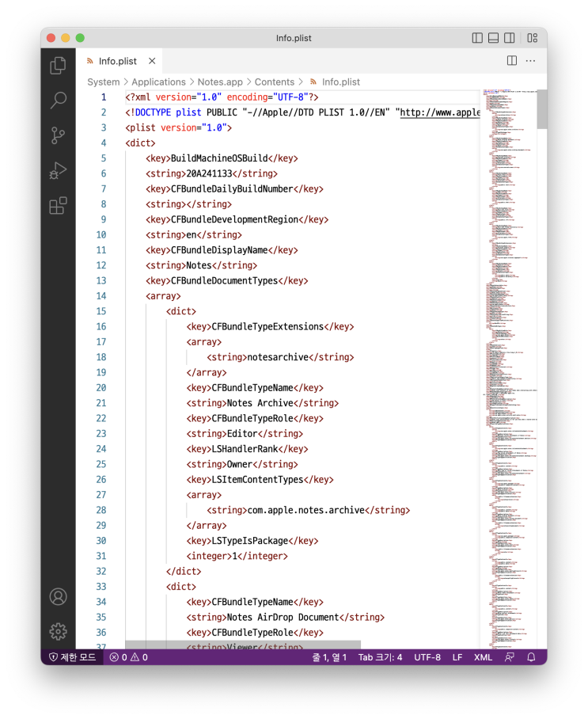Screen dimensions: 588x719
Task: Select the Info.plist editor tab
Action: coord(118,61)
